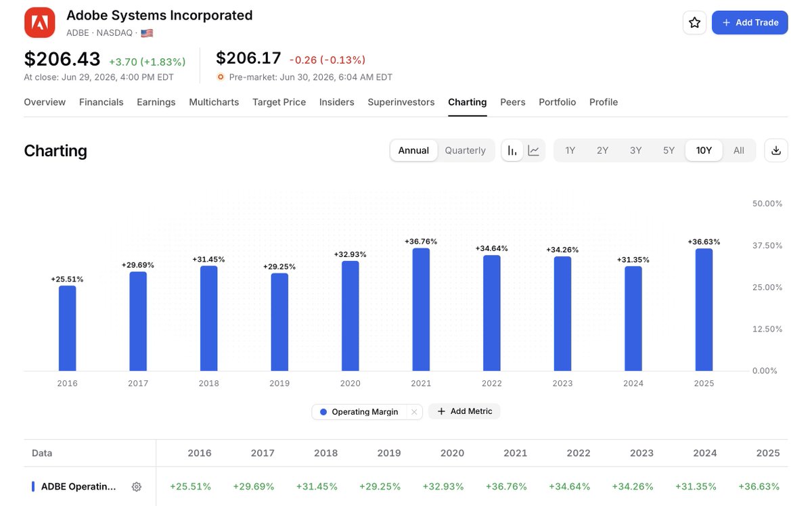Set time range to 2Y
The height and width of the screenshot is (506, 812).
[603, 150]
